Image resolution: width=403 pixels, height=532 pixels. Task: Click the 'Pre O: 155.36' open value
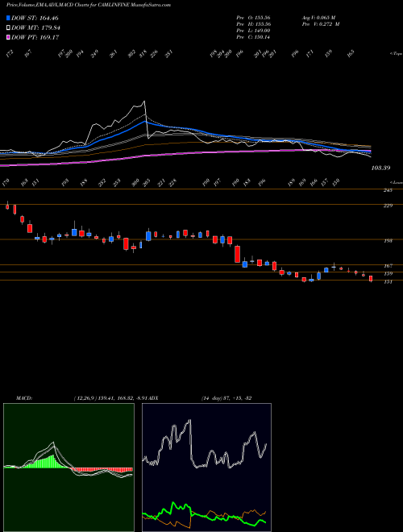click(x=253, y=17)
